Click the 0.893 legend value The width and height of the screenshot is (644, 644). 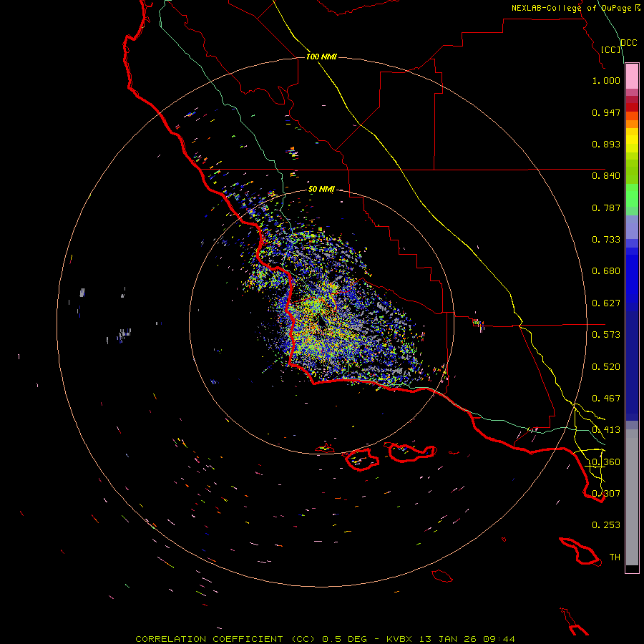(606, 144)
